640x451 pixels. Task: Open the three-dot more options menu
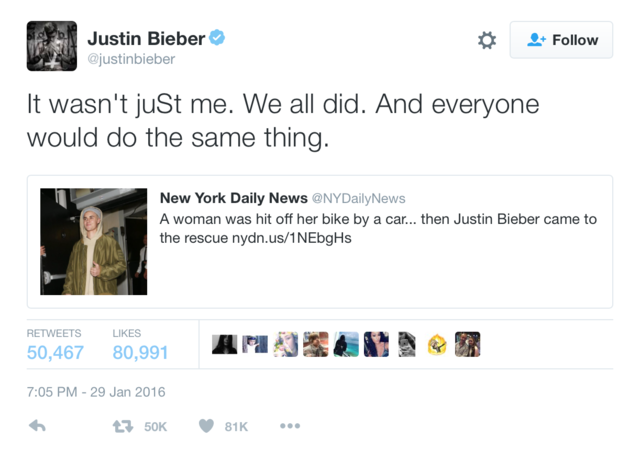pyautogui.click(x=290, y=426)
